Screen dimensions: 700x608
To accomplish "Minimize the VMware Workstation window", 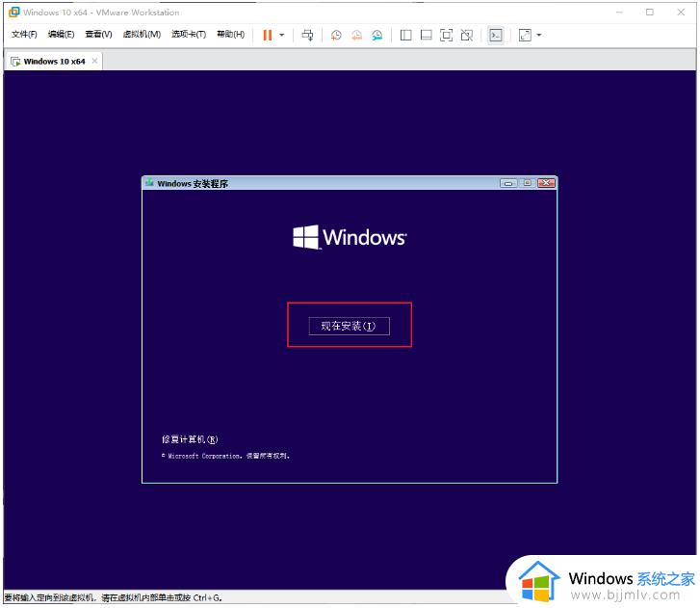I will pos(619,13).
